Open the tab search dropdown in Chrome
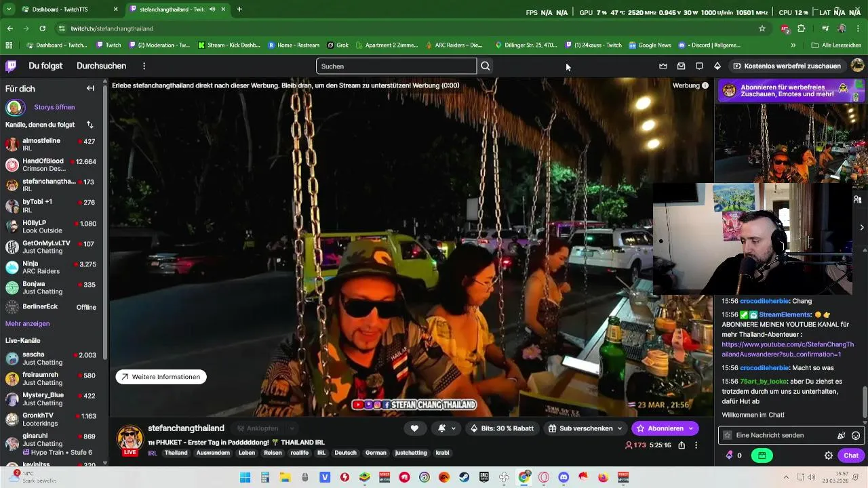 (9, 9)
